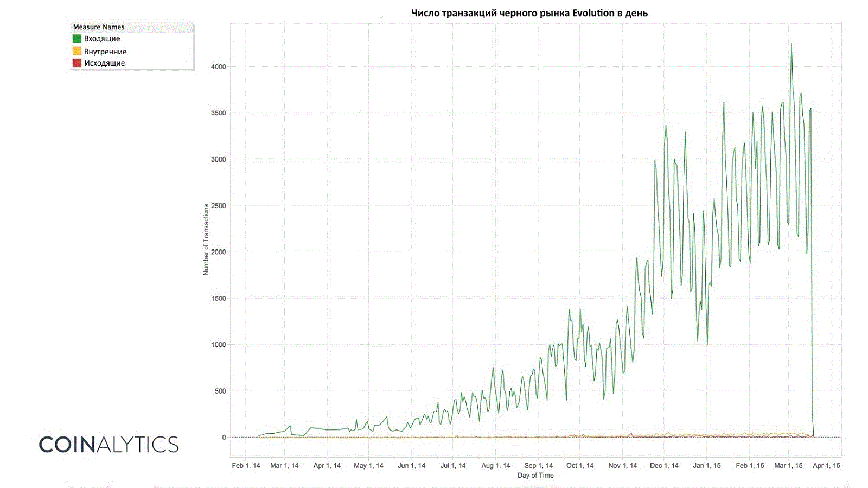The image size is (868, 488).
Task: Click the chart title about Evolution transactions
Action: (x=529, y=13)
